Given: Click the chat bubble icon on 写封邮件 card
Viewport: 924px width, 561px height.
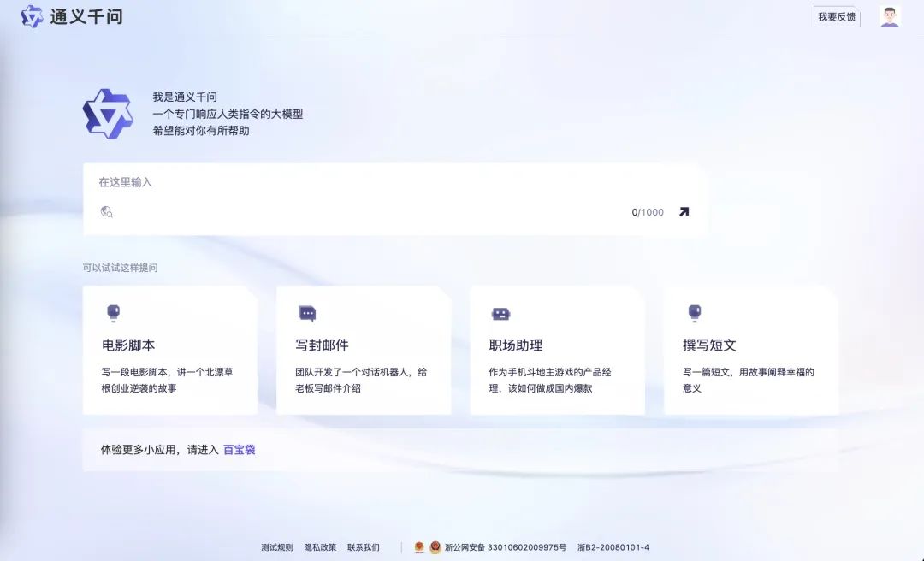Looking at the screenshot, I should click(x=307, y=314).
